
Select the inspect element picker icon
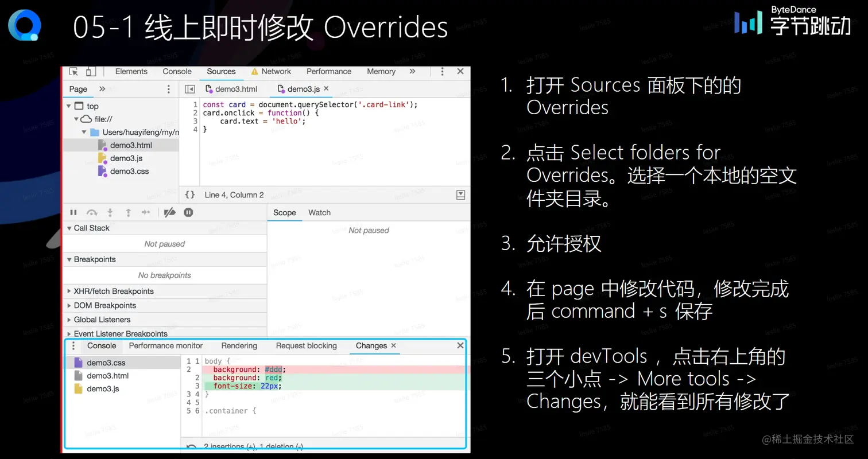[73, 72]
